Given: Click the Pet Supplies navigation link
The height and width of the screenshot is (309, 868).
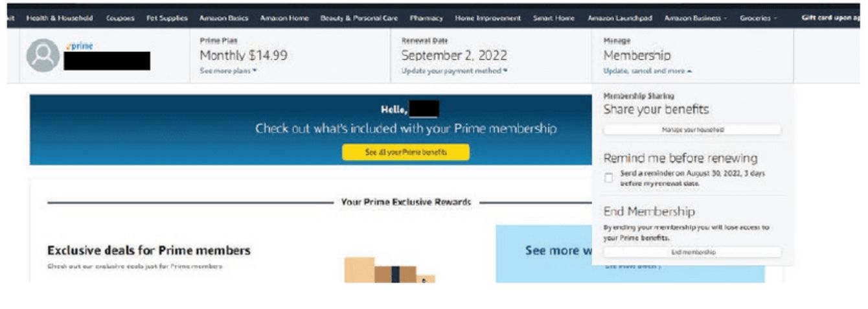Looking at the screenshot, I should coord(167,18).
